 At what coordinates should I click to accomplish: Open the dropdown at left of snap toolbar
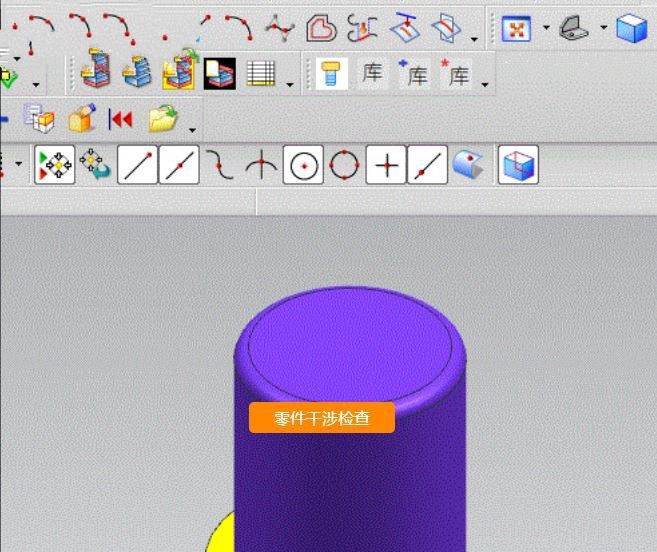pyautogui.click(x=18, y=163)
